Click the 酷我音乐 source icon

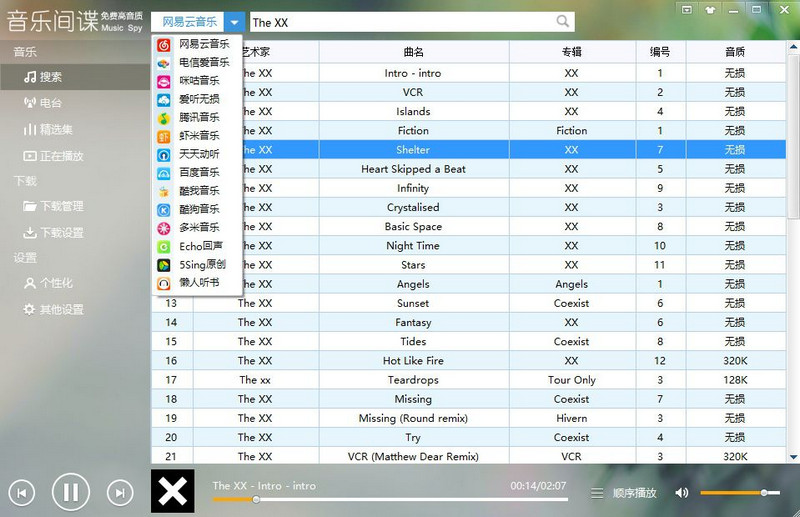coord(164,191)
